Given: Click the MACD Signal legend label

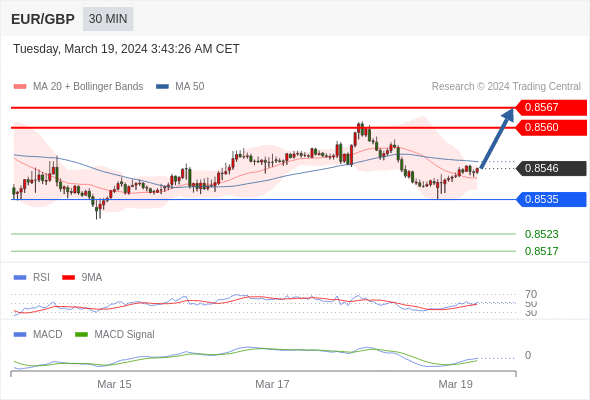Looking at the screenshot, I should (124, 335).
